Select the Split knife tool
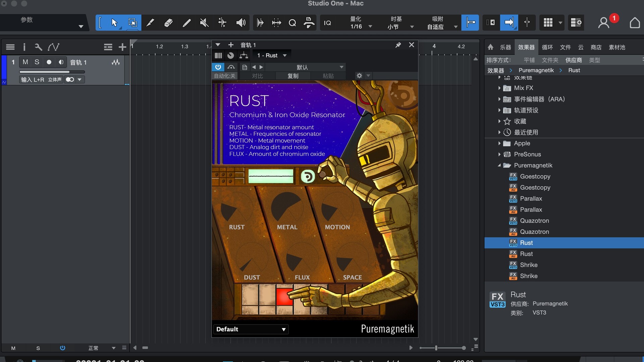Image resolution: width=644 pixels, height=362 pixels. (x=150, y=23)
